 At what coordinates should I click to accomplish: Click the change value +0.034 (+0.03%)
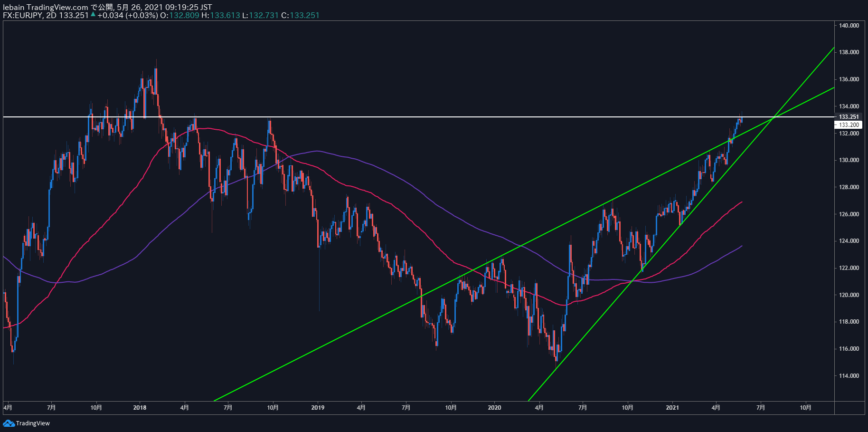128,15
